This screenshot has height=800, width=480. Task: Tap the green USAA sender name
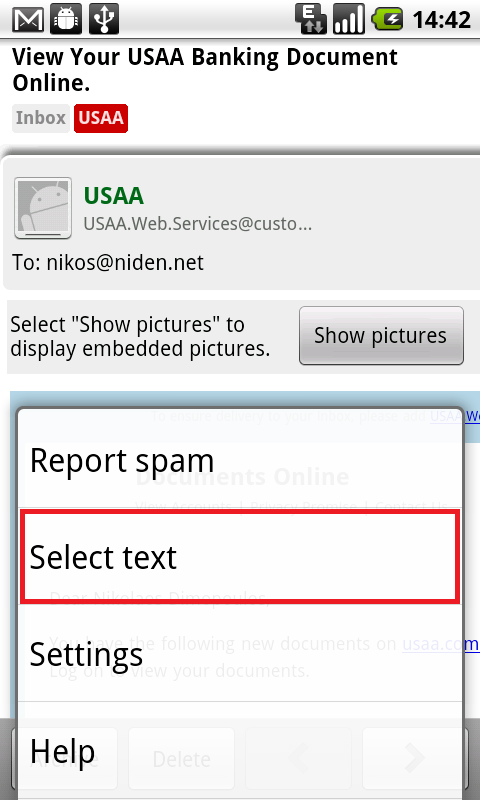click(x=114, y=196)
